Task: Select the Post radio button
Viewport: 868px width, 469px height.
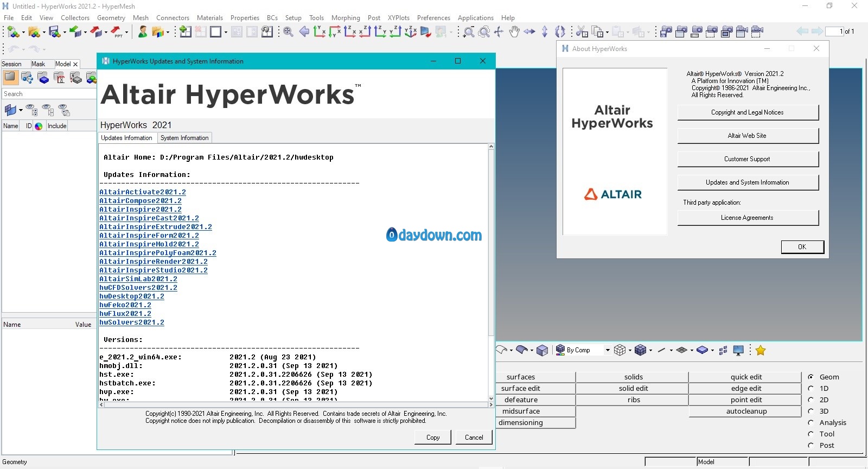Action: [x=810, y=445]
